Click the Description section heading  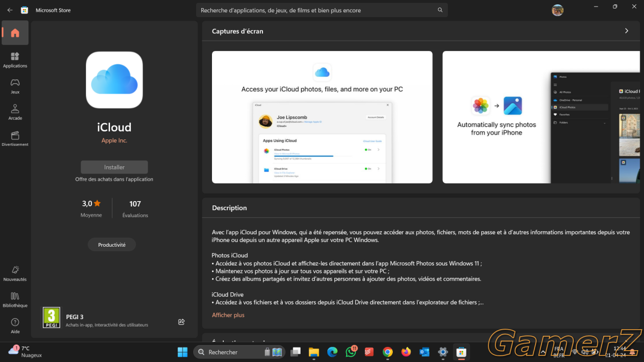tap(229, 208)
